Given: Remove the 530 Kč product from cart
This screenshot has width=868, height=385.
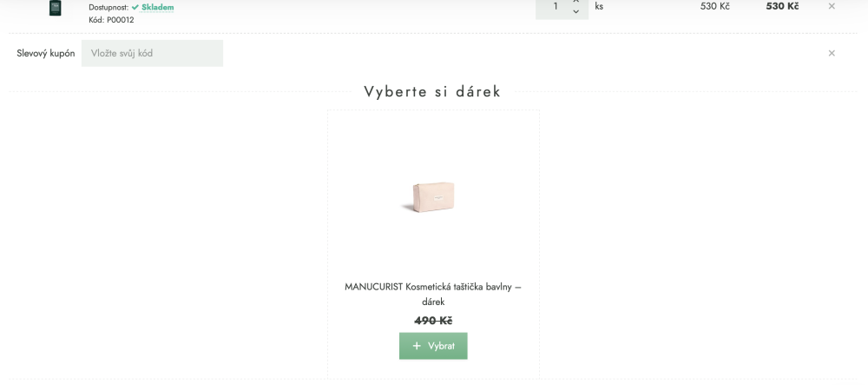Looking at the screenshot, I should [x=832, y=6].
